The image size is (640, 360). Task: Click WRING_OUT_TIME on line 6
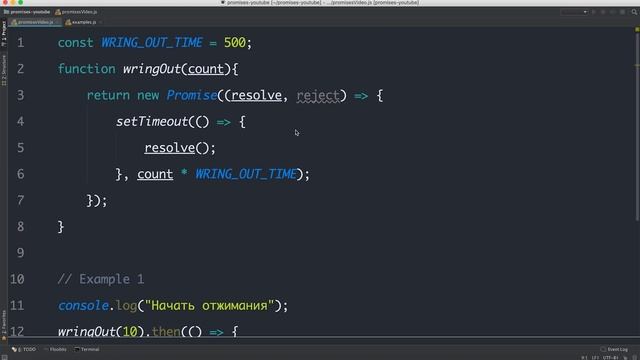(246, 174)
